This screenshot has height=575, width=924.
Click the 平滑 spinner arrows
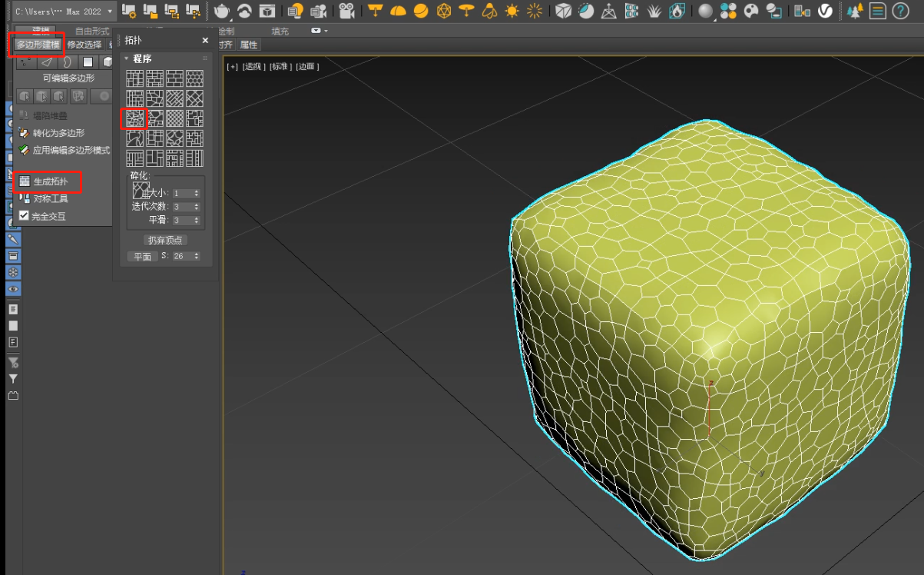(x=197, y=221)
